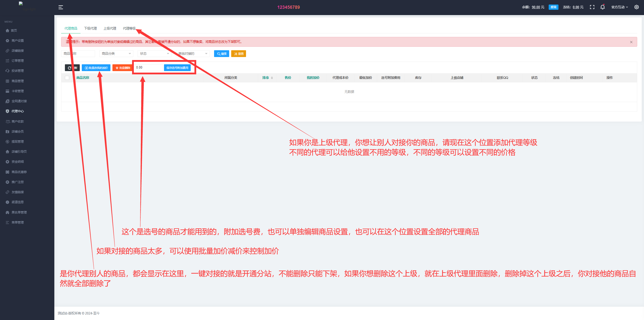The image size is (644, 320).
Task: Toggle the sidebar hamburger menu icon
Action: coord(61,7)
